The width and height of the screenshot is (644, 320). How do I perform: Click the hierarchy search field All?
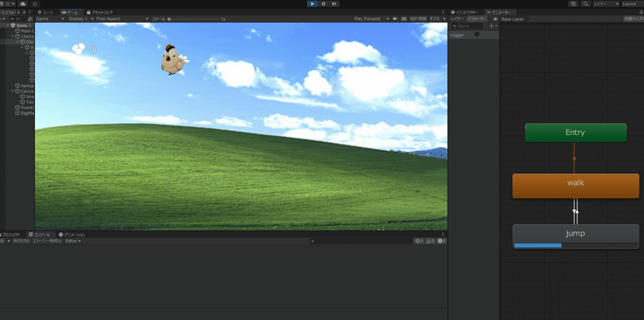tap(18, 19)
